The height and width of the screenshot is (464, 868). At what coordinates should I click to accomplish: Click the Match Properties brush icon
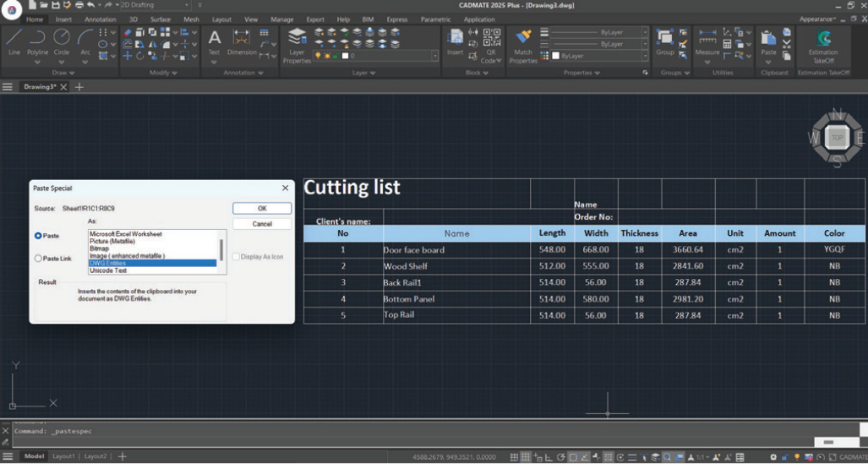523,38
